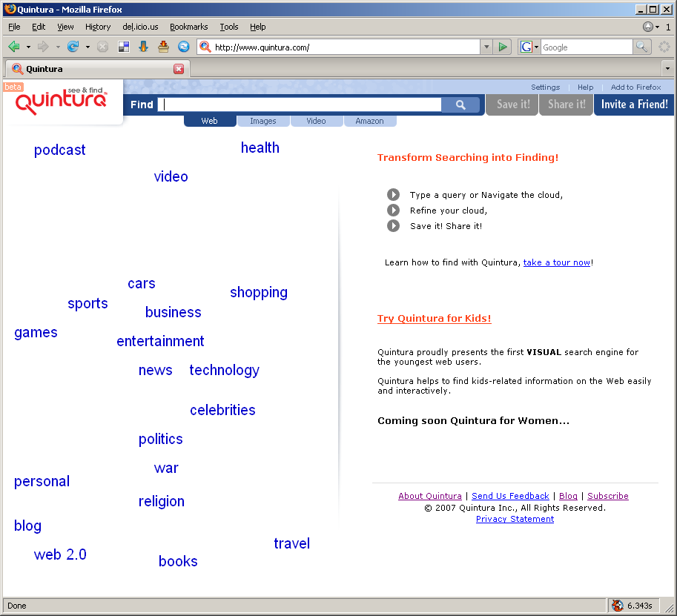This screenshot has height=616, width=677.
Task: Open the Tools menu
Action: click(229, 27)
